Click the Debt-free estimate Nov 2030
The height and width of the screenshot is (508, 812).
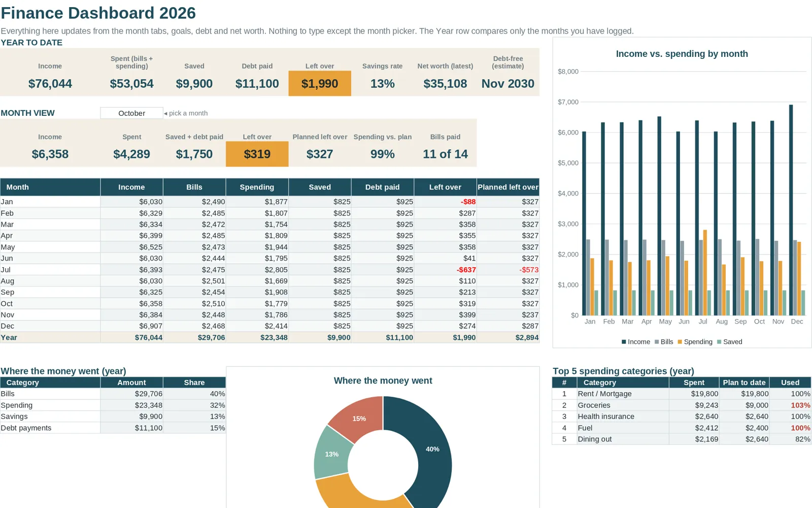[x=508, y=83]
